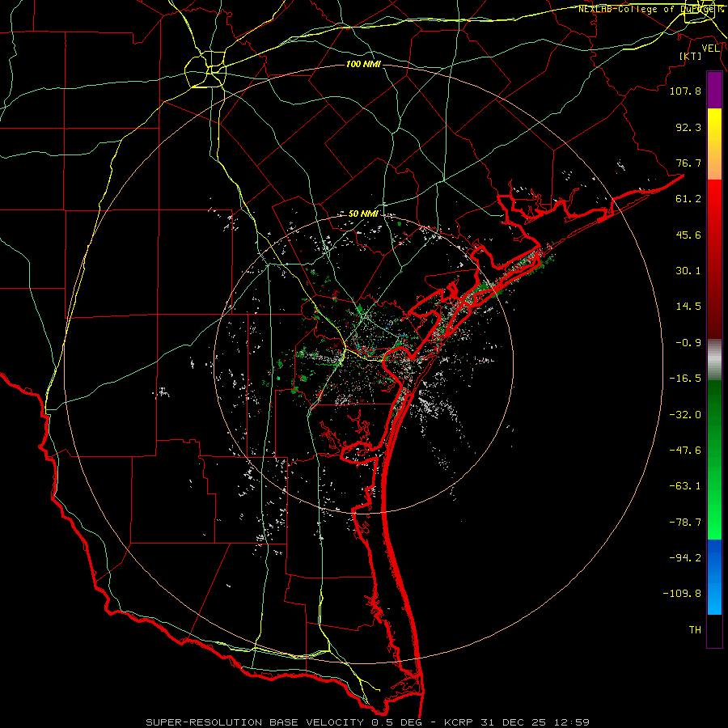Click the -32.0 legend value
This screenshot has height=728, width=728.
[x=685, y=415]
